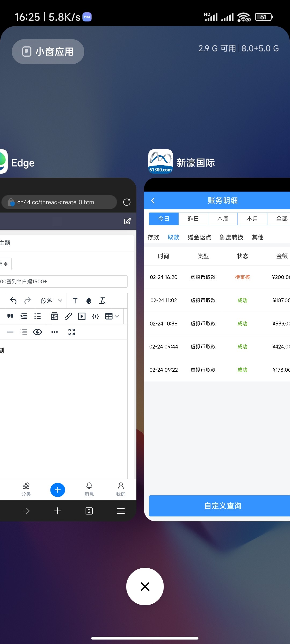This screenshot has height=644, width=290.
Task: Click the blockquote quotation marks icon
Action: coord(10,316)
